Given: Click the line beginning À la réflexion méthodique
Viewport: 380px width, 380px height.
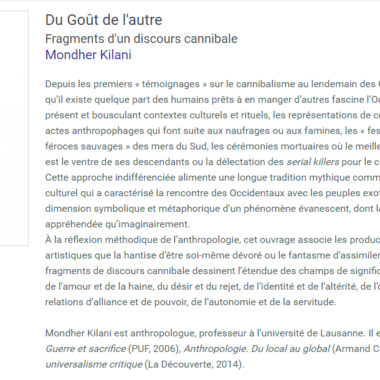Looking at the screenshot, I should (x=213, y=240).
